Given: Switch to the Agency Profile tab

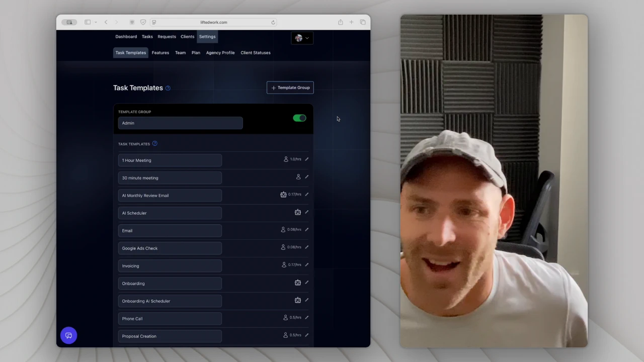Looking at the screenshot, I should pos(220,53).
